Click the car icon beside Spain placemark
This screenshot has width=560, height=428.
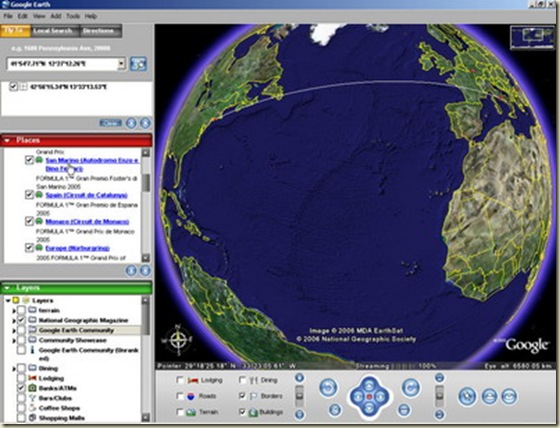coord(39,195)
